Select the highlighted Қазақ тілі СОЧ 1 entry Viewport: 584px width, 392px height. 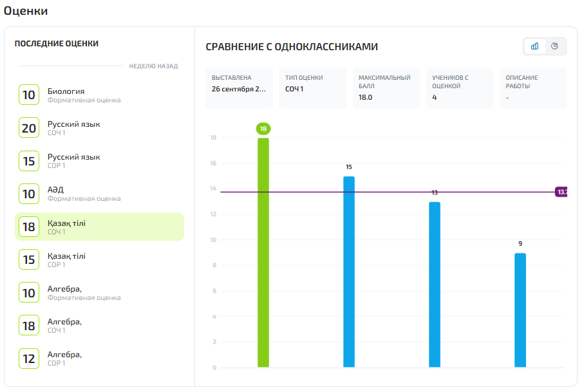(99, 227)
